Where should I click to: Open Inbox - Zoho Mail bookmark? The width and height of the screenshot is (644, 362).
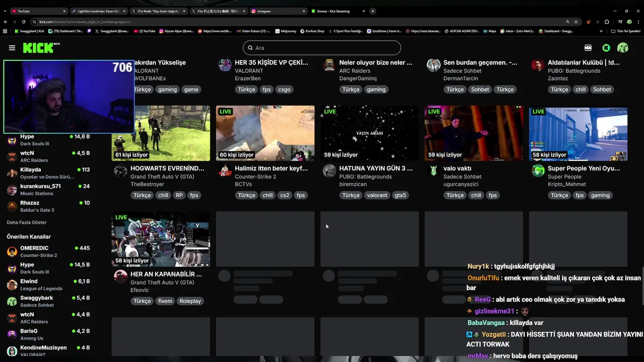[517, 31]
